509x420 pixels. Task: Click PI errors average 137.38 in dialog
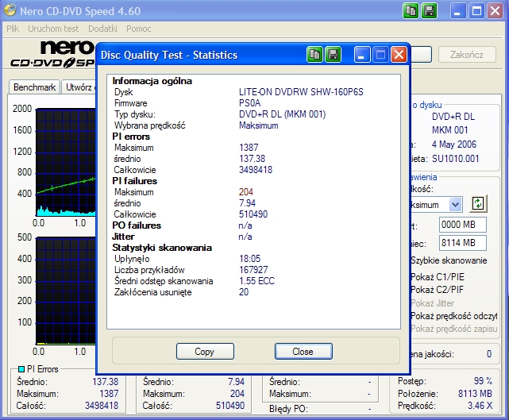pos(252,159)
